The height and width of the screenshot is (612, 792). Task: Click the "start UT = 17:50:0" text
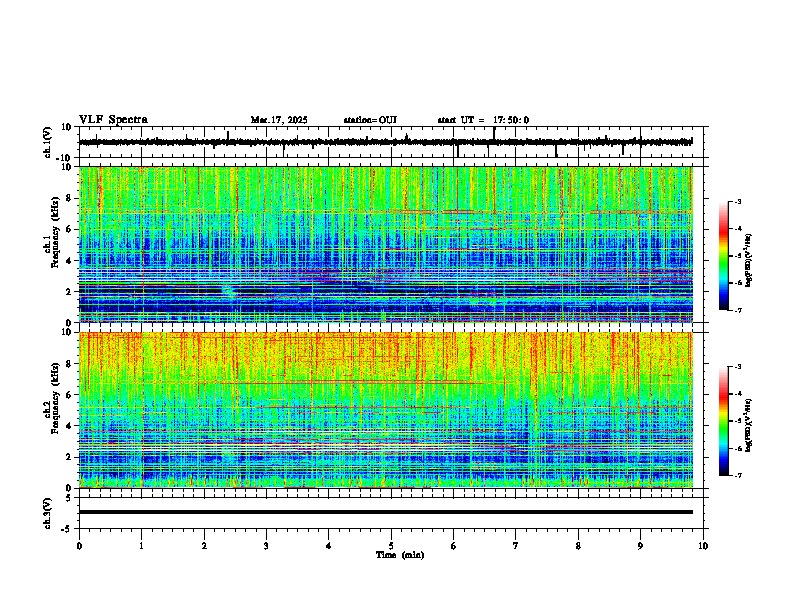pyautogui.click(x=483, y=120)
